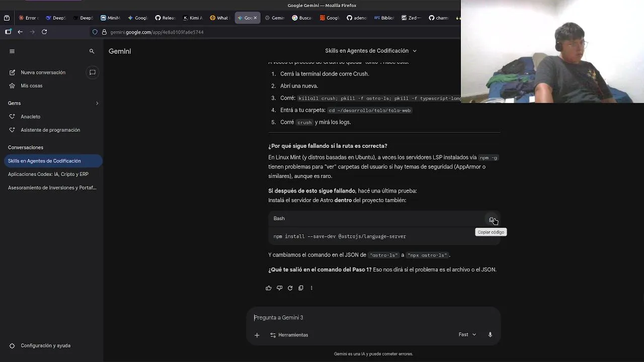Click the Firefox forward arrow

[32, 32]
